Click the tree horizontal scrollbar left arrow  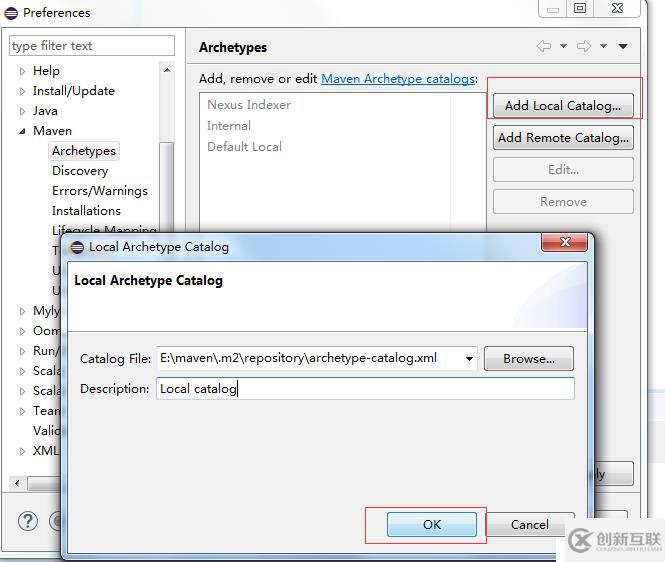click(17, 483)
